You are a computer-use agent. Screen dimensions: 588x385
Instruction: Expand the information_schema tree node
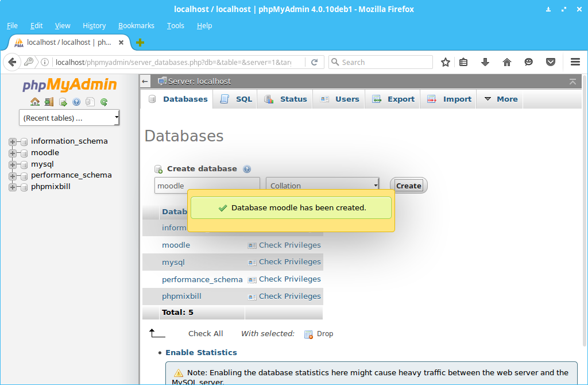pyautogui.click(x=13, y=142)
